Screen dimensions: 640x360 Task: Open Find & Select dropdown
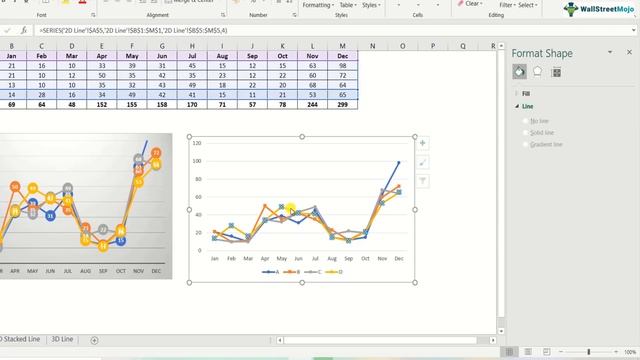click(528, 5)
